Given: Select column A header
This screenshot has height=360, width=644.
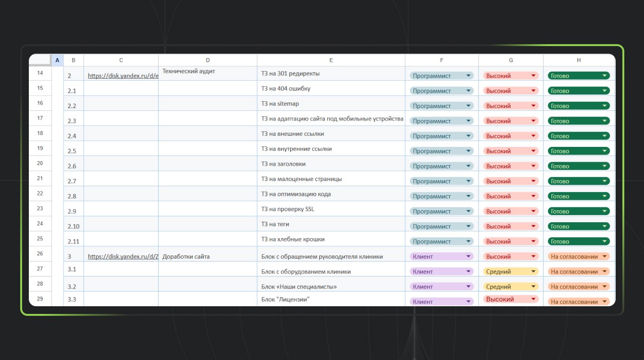Looking at the screenshot, I should tap(57, 60).
